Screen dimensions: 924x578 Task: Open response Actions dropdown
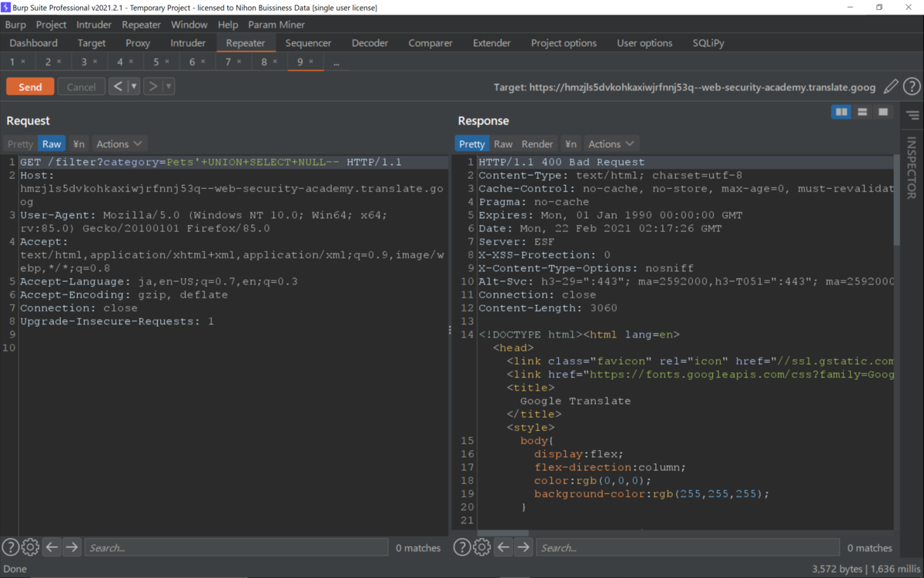click(x=611, y=144)
